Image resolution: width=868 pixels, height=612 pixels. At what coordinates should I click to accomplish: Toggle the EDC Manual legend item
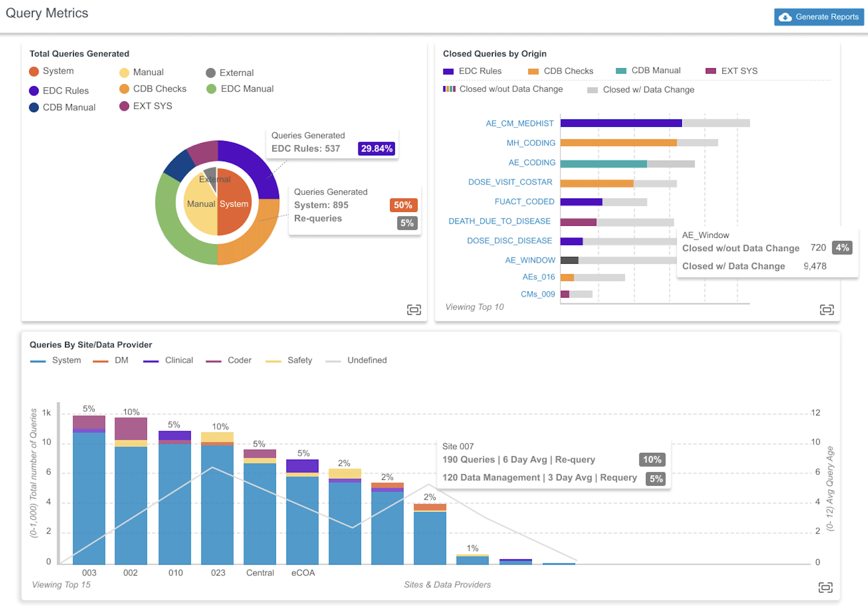(240, 89)
